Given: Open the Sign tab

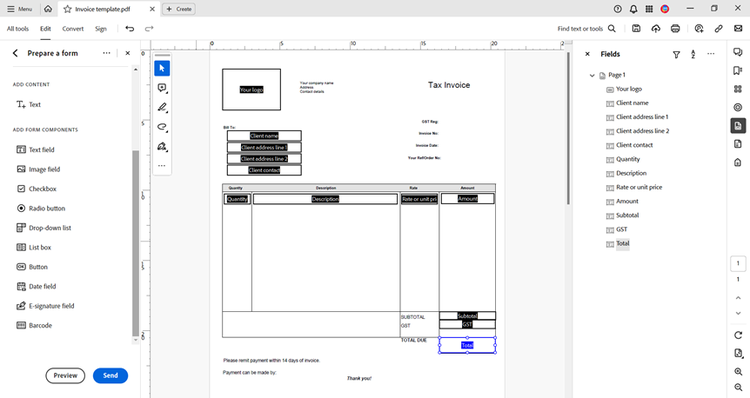Looking at the screenshot, I should point(100,29).
